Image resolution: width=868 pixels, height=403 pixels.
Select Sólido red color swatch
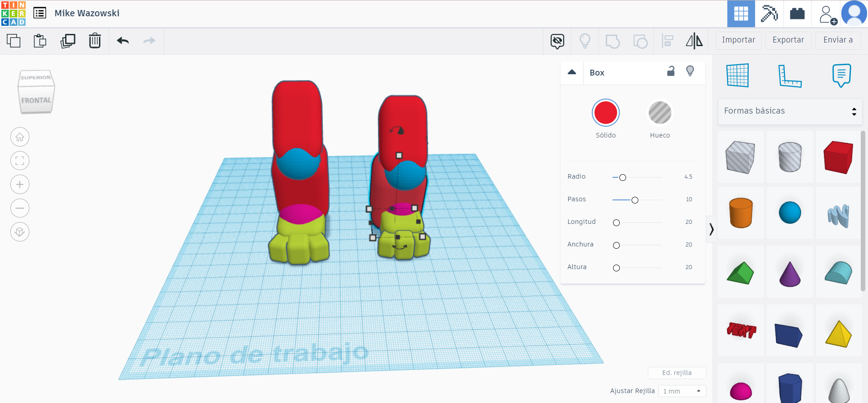[x=606, y=113]
